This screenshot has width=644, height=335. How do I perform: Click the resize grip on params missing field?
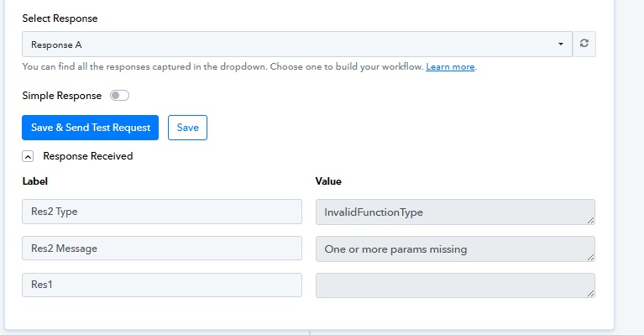pyautogui.click(x=590, y=258)
